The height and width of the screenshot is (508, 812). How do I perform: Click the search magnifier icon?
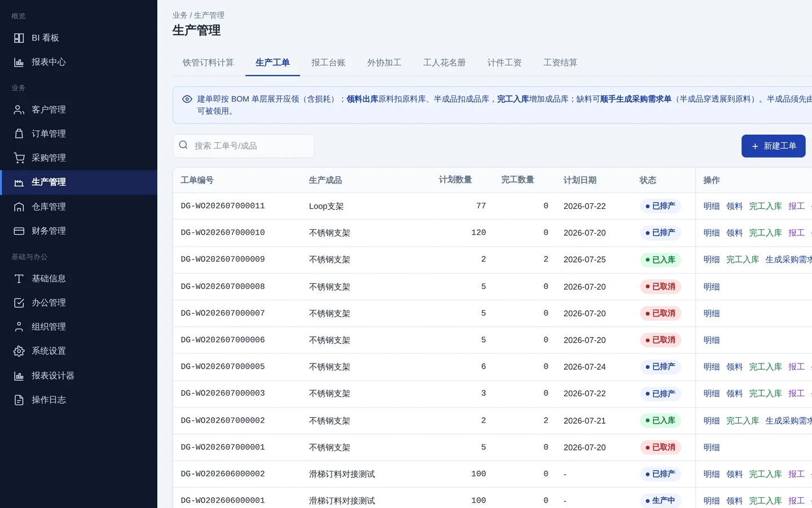pos(183,145)
